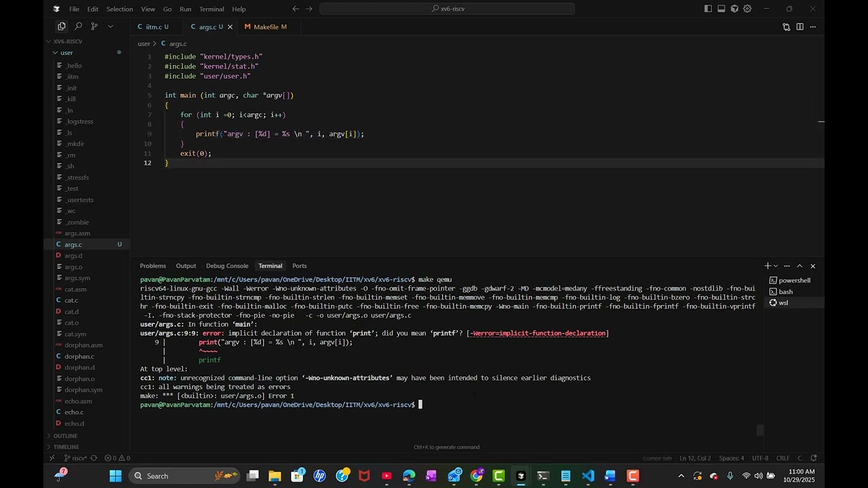Split the editor to the right

coord(800,27)
